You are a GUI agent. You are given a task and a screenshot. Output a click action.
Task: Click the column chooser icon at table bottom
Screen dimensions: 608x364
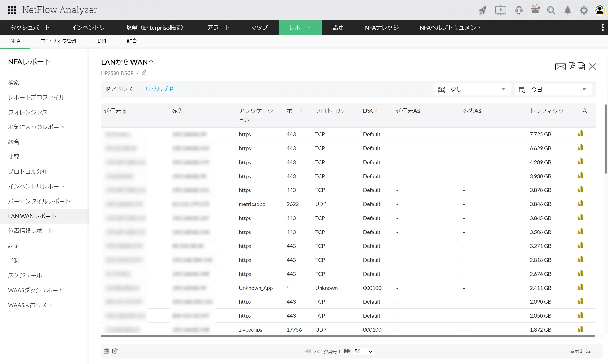[106, 351]
